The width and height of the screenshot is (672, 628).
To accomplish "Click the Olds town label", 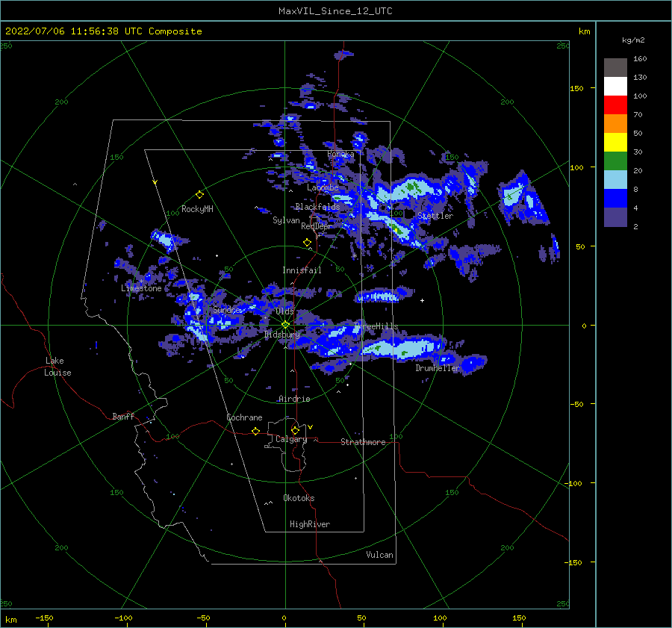I will tap(284, 311).
